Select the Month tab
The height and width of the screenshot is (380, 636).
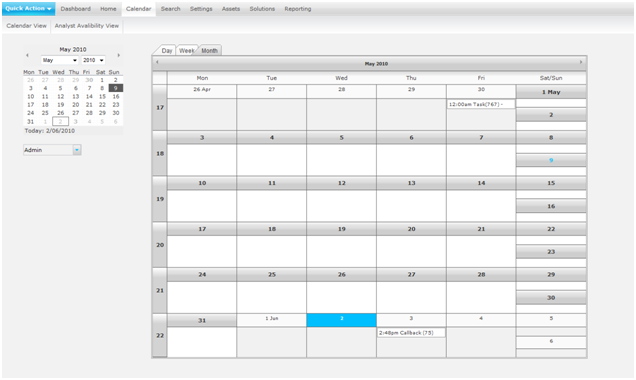[210, 50]
